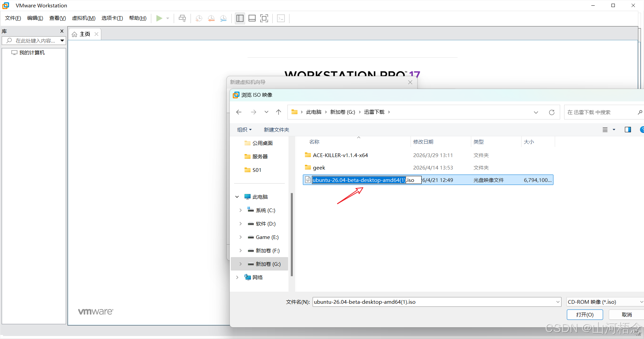Click the ubuntu iso file icon
Image resolution: width=644 pixels, height=339 pixels.
click(308, 180)
